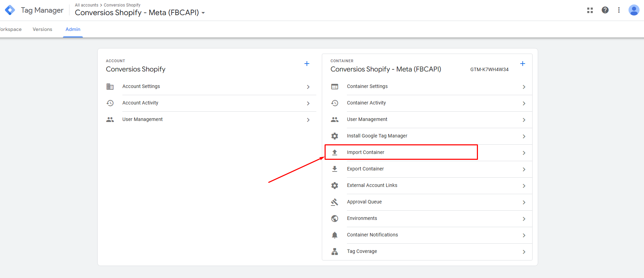
Task: Create new container with plus icon
Action: [x=523, y=64]
